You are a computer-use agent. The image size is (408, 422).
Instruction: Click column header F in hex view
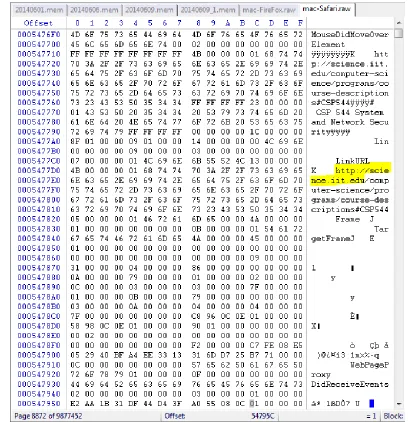pyautogui.click(x=300, y=23)
